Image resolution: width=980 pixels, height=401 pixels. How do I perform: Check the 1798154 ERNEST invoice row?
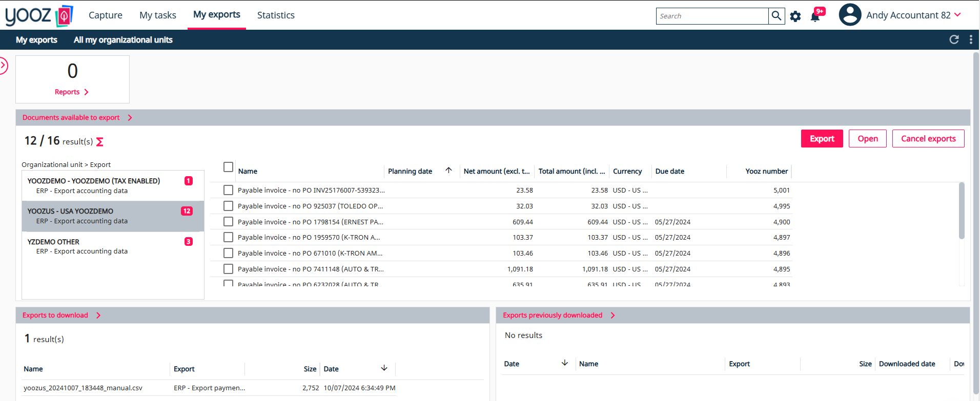[x=229, y=222]
